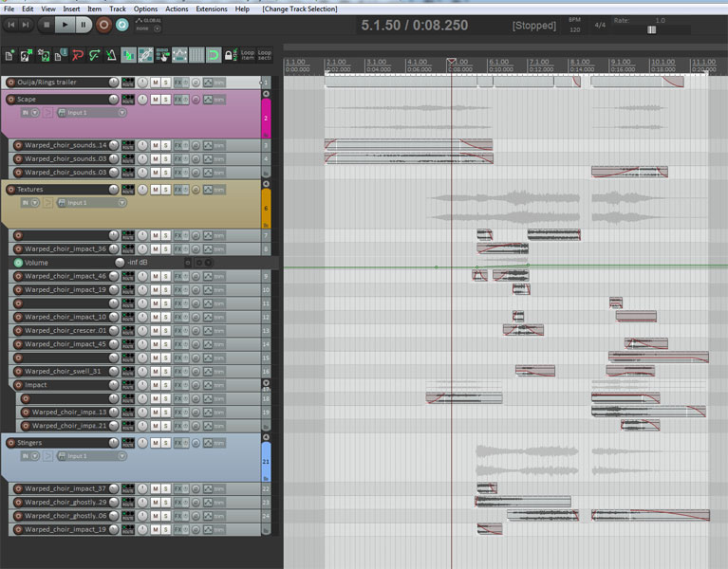
Task: Solo the Stingers track
Action: point(166,443)
